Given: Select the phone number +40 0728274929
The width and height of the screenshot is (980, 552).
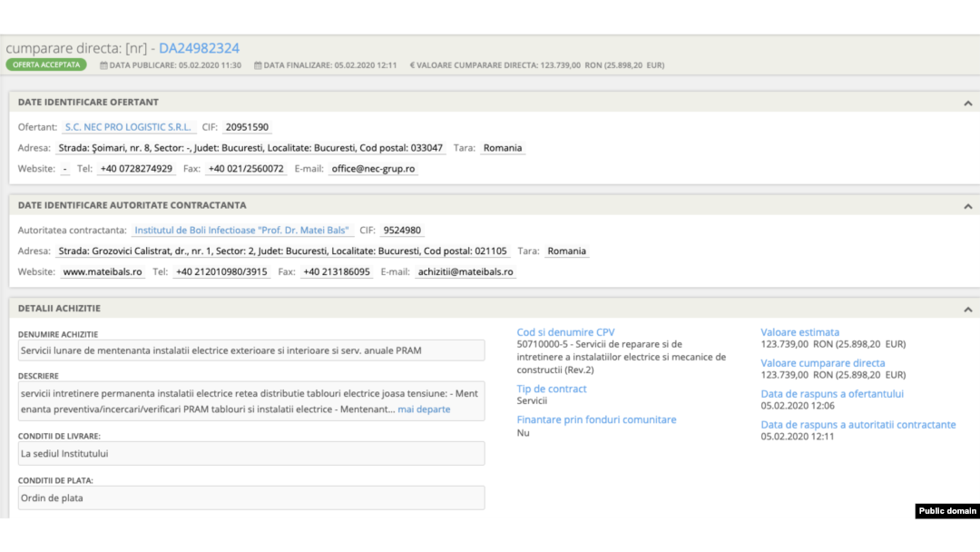Looking at the screenshot, I should pos(136,169).
